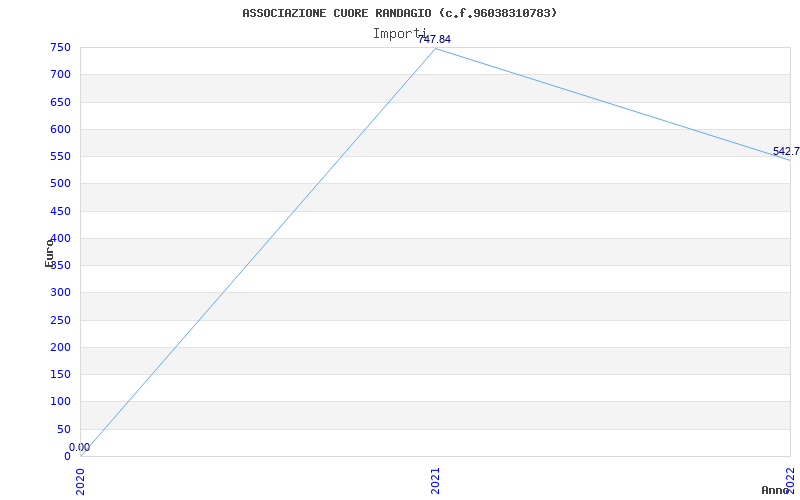Click the 750 y-axis tick label
This screenshot has height=500, width=800.
(60, 47)
